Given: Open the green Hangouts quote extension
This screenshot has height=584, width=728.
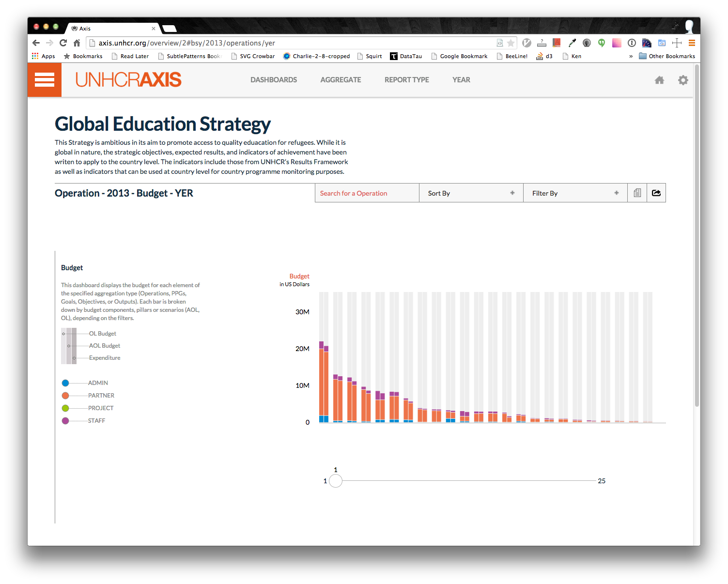Looking at the screenshot, I should pos(602,43).
